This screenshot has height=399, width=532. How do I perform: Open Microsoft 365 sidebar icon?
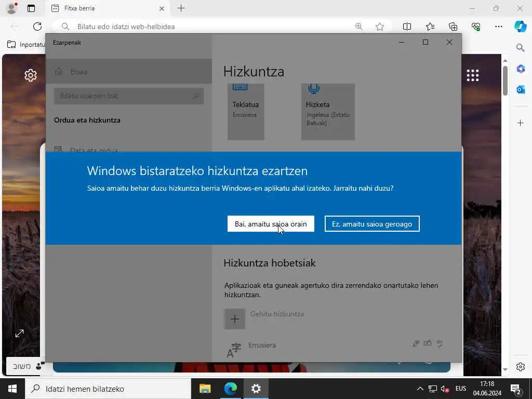click(521, 69)
